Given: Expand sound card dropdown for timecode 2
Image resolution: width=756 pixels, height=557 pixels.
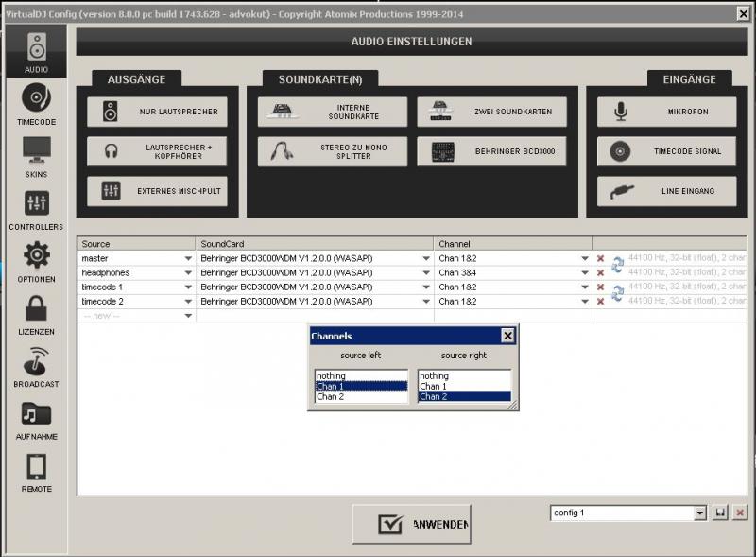Looking at the screenshot, I should coord(426,301).
